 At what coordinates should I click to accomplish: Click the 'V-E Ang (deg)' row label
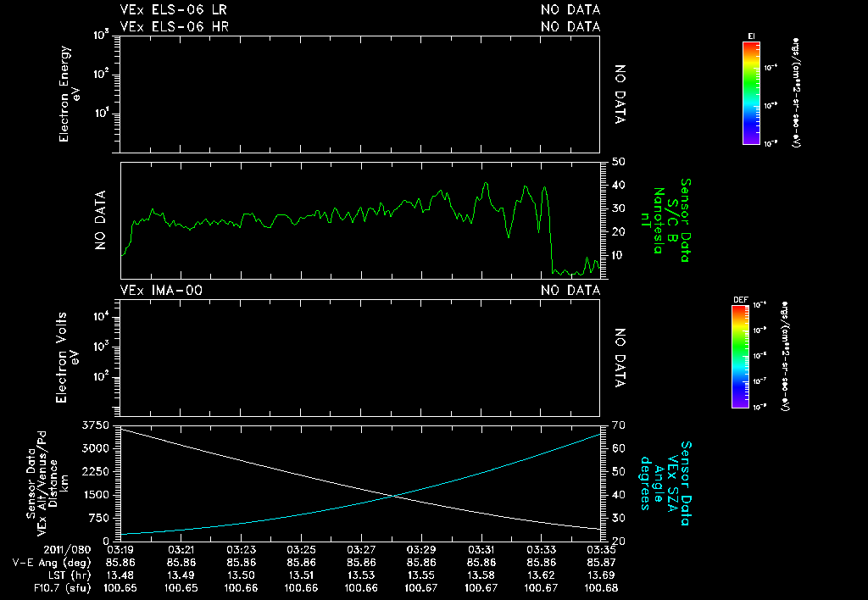point(52,563)
